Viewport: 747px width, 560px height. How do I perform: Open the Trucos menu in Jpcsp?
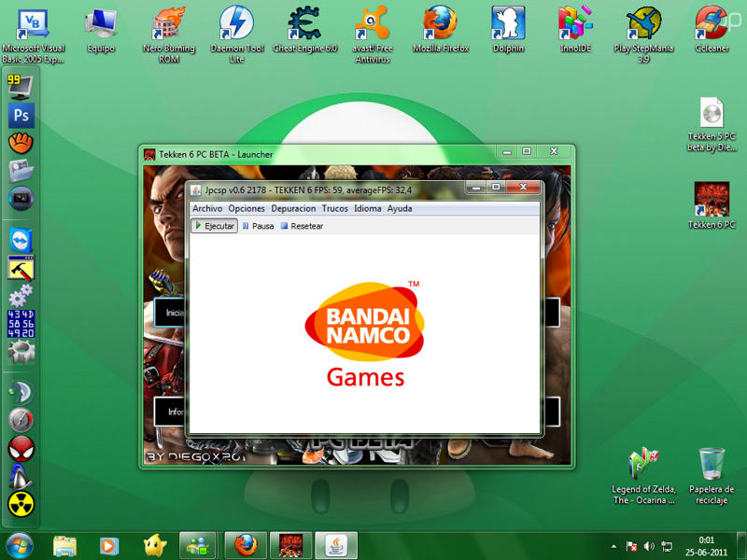335,208
